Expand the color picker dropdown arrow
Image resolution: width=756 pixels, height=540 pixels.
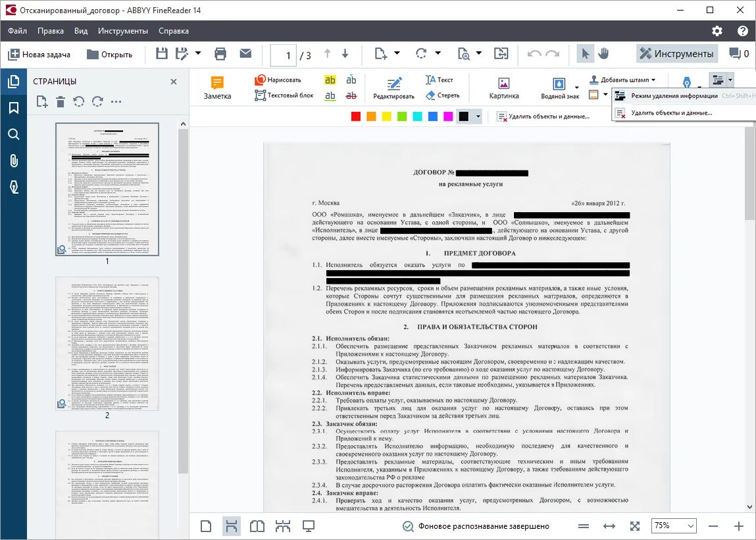pyautogui.click(x=478, y=117)
